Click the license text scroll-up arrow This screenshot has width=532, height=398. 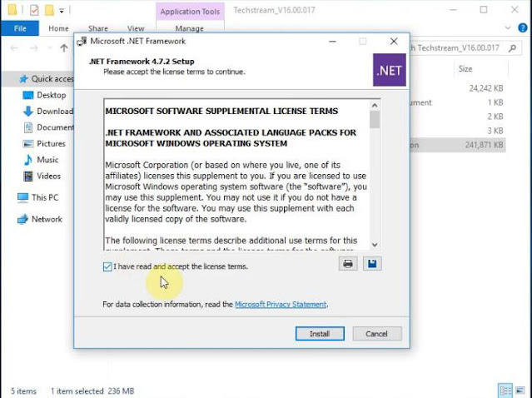pyautogui.click(x=375, y=105)
